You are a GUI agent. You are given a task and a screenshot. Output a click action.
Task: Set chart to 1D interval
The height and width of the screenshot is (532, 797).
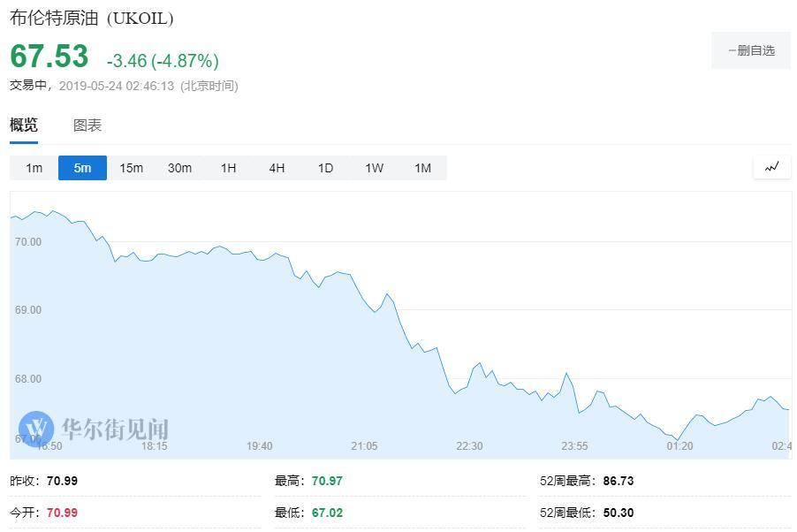tap(325, 168)
